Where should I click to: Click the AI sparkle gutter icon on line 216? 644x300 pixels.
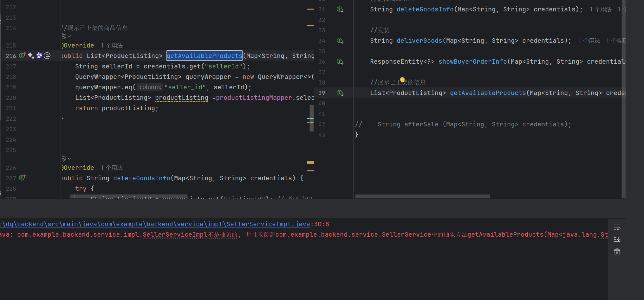(31, 56)
